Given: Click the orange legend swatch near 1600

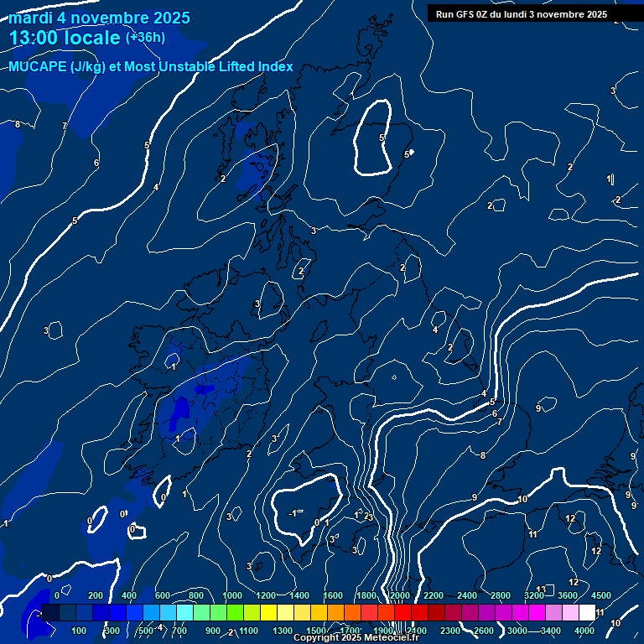Looking at the screenshot, I should tap(335, 613).
